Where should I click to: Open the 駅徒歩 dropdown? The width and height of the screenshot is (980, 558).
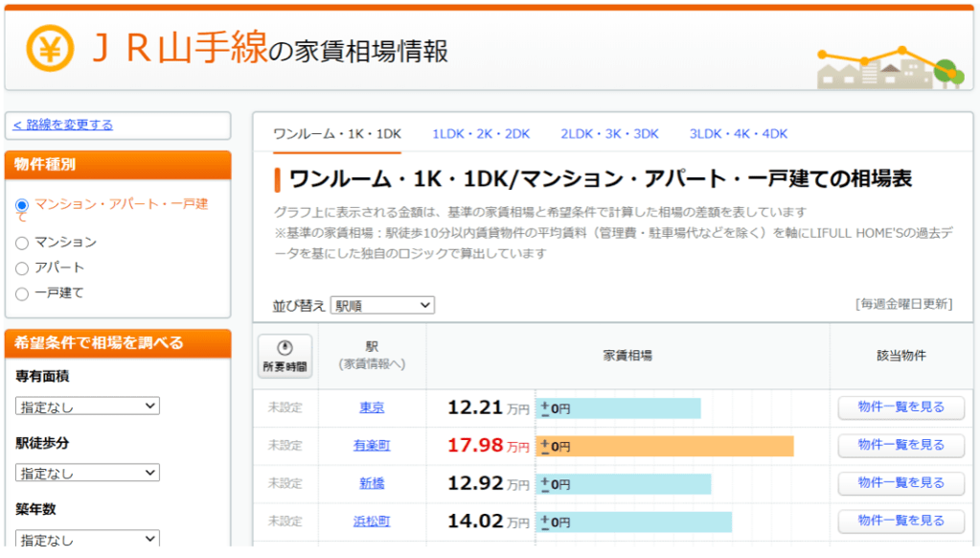click(x=87, y=473)
